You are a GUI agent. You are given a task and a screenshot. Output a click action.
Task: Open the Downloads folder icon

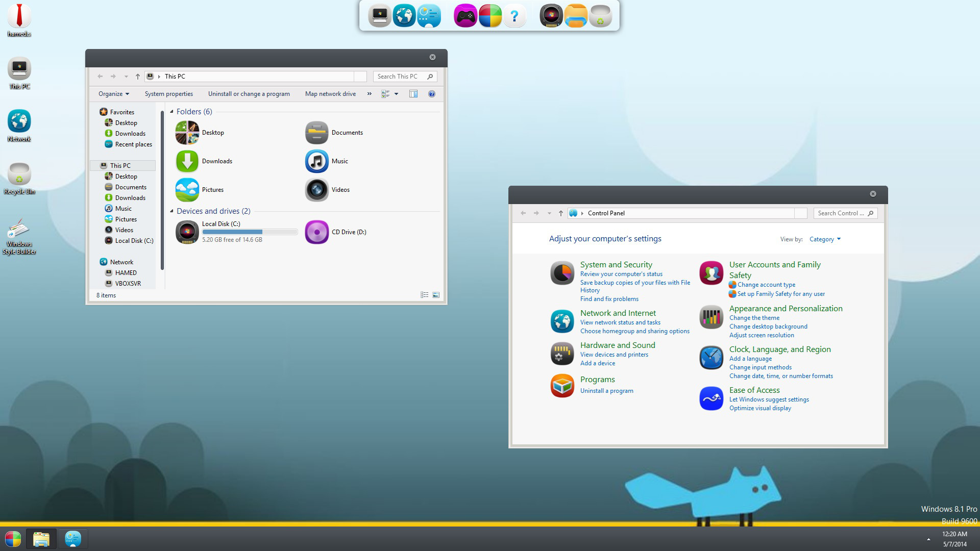point(187,161)
